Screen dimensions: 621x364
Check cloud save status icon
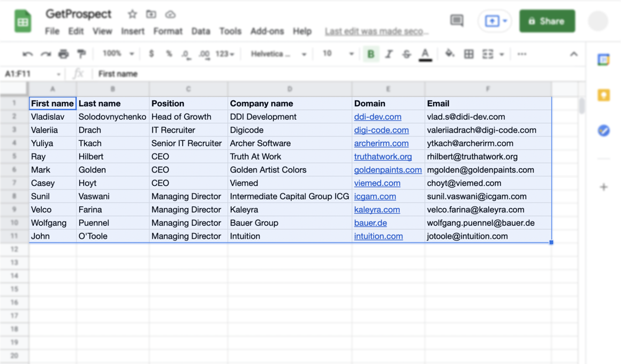pos(170,14)
